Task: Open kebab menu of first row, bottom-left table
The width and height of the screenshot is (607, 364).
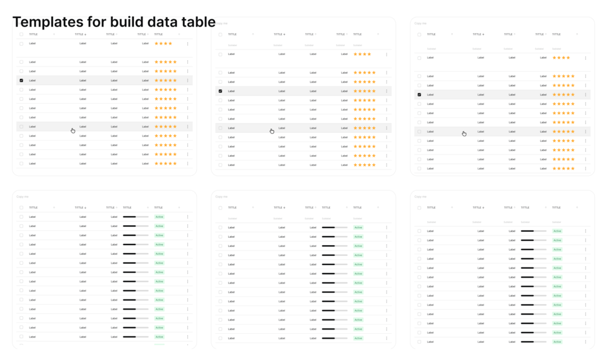Action: 188,217
